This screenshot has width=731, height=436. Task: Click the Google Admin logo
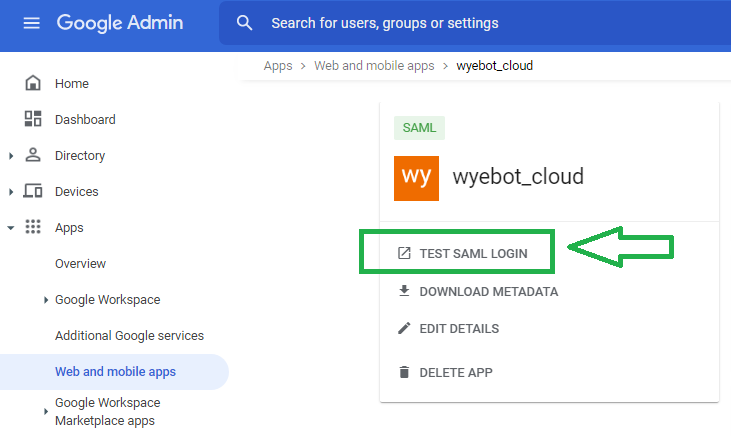tap(120, 23)
